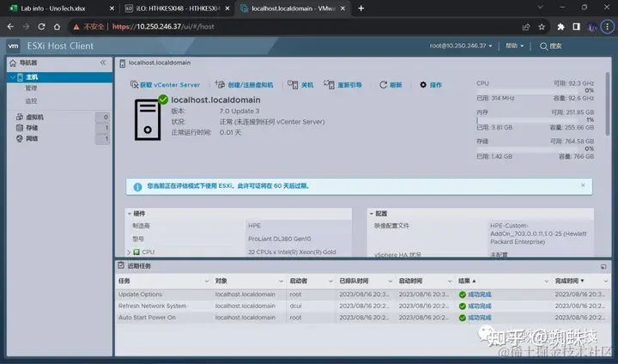Click the vm logo in ESXi header
Screen dimensions: 618x364
point(13,45)
